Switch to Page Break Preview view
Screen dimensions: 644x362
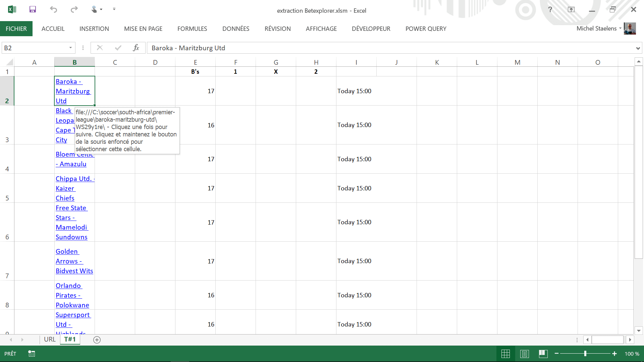543,354
